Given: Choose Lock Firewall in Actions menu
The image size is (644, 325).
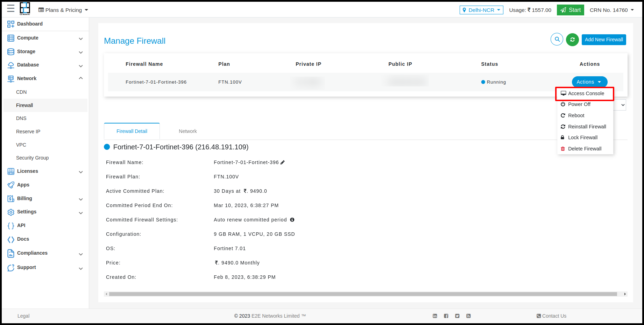Looking at the screenshot, I should pos(585,137).
